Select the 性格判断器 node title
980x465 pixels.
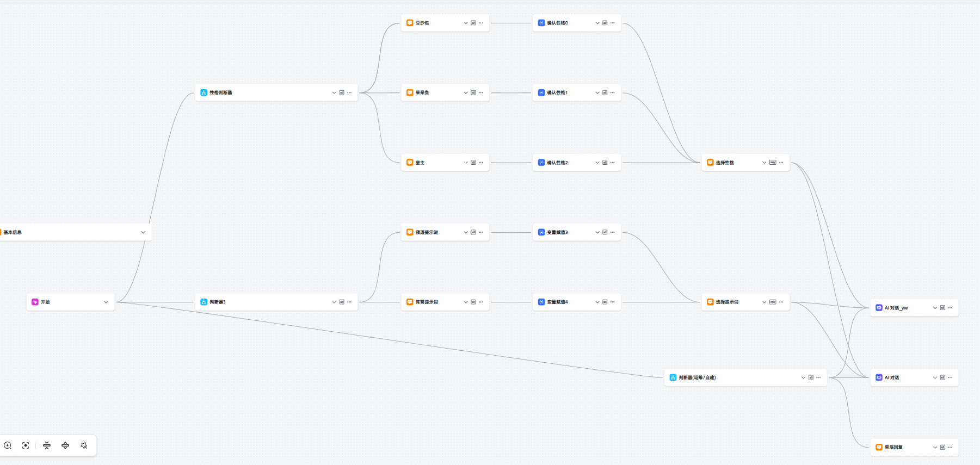[x=221, y=92]
